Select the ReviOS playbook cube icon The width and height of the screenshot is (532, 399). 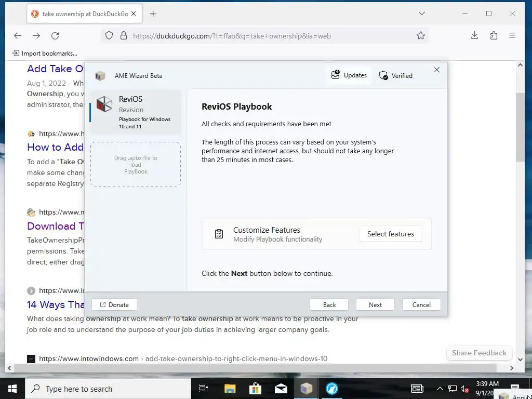[104, 104]
